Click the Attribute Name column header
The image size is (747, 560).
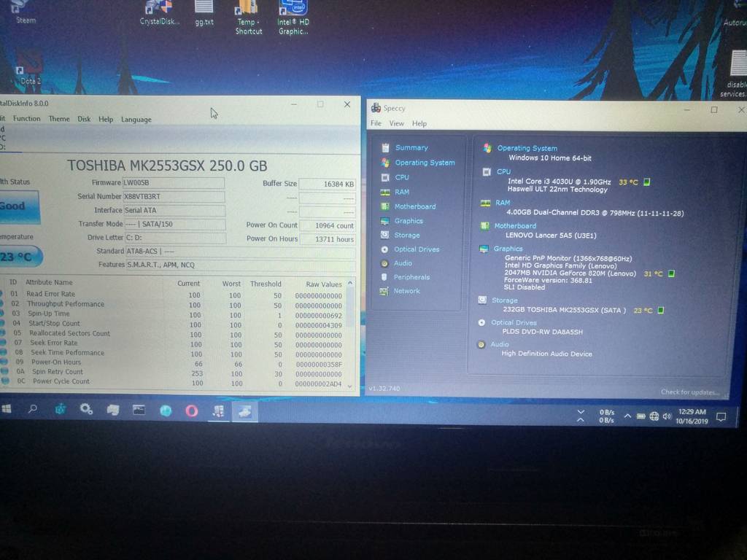49,282
